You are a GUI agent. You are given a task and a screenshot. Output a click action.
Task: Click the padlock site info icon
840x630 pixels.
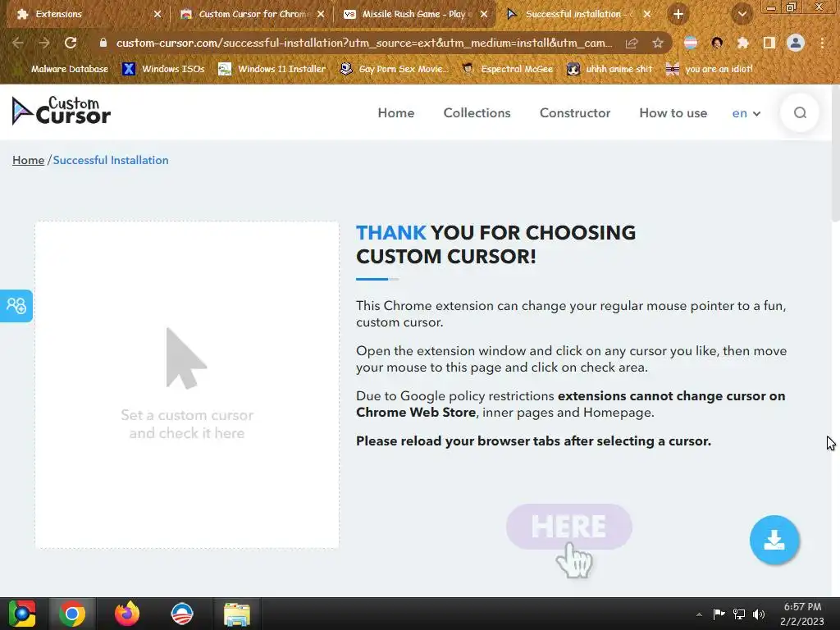tap(103, 43)
